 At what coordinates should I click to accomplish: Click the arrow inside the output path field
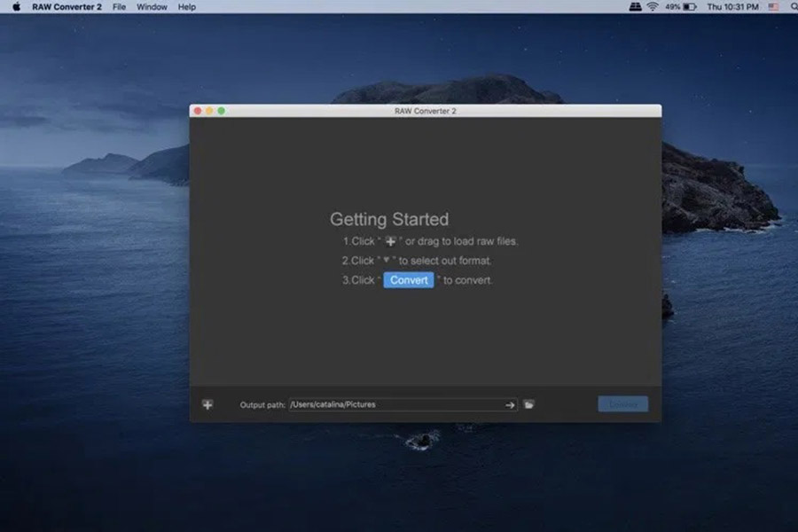coord(510,404)
